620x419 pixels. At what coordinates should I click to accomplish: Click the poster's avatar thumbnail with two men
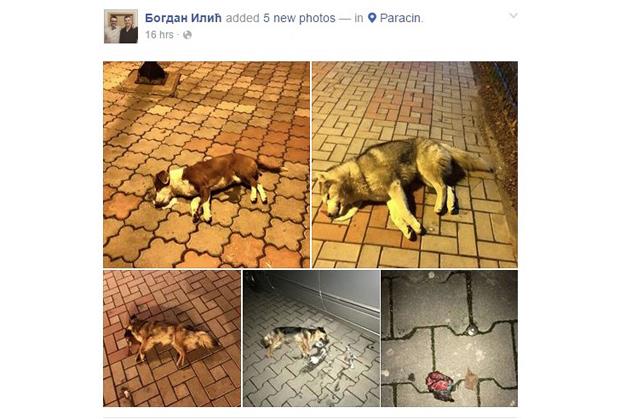click(x=121, y=26)
